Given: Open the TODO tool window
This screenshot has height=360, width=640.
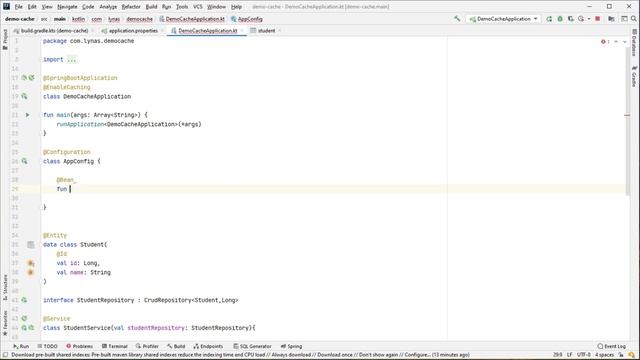Looking at the screenshot, I should [x=47, y=346].
